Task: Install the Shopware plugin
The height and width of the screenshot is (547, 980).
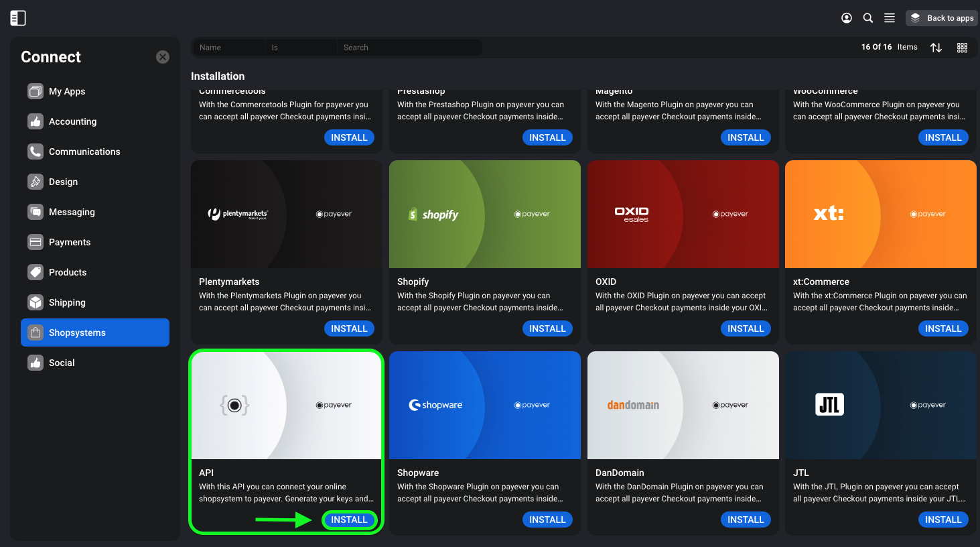Action: pyautogui.click(x=547, y=520)
